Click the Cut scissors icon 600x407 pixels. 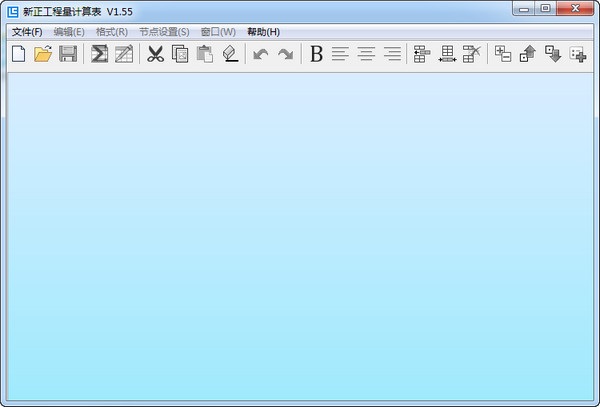[155, 54]
